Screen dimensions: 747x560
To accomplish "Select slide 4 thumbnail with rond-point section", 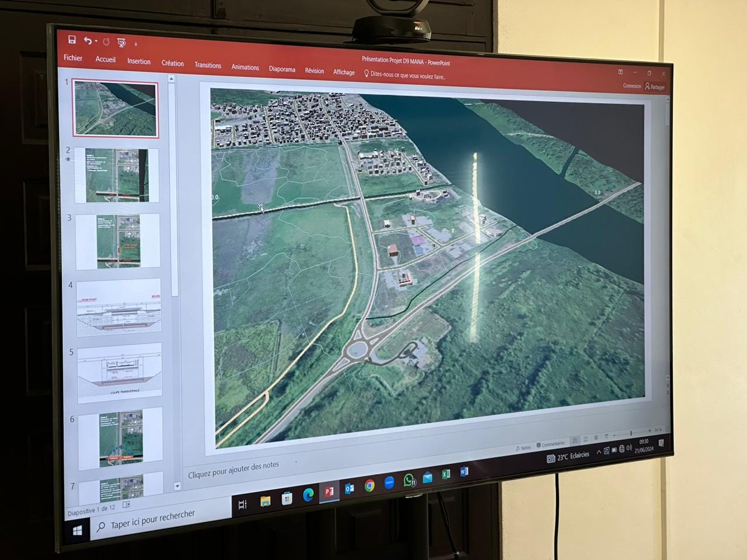I will [119, 307].
